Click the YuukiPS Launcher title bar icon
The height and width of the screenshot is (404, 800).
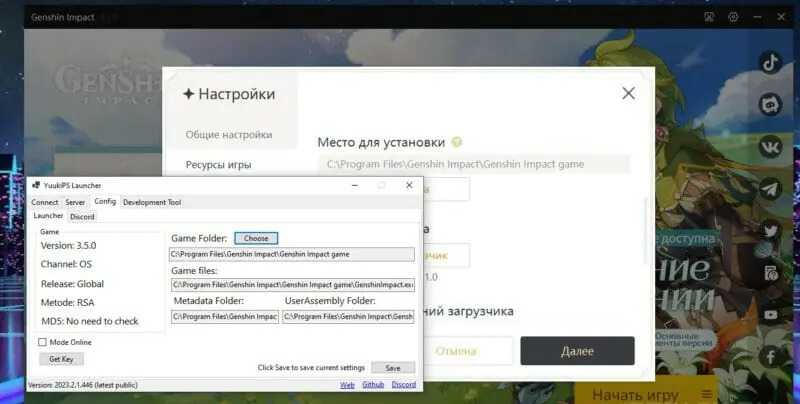(x=36, y=185)
